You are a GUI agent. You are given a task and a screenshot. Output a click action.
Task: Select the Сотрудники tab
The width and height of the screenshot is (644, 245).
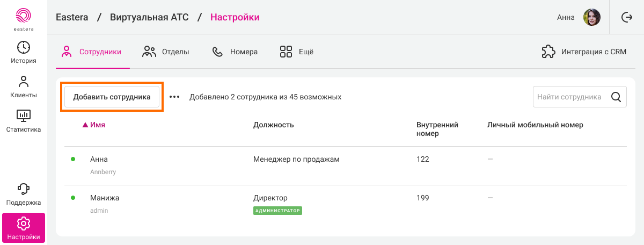pyautogui.click(x=91, y=52)
